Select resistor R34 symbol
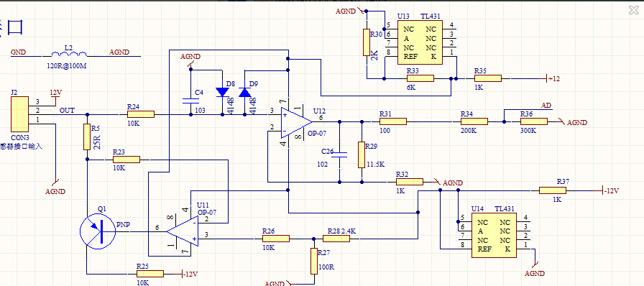The image size is (644, 286). (x=474, y=121)
